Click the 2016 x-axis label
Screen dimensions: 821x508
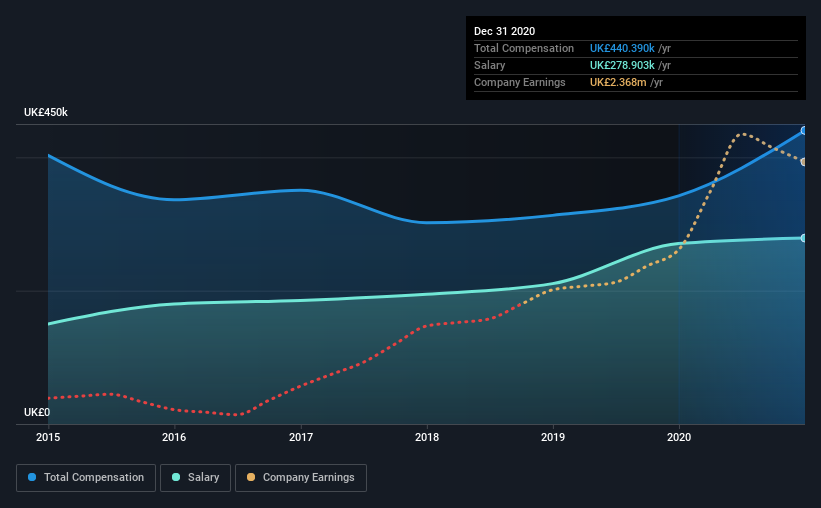pyautogui.click(x=174, y=437)
